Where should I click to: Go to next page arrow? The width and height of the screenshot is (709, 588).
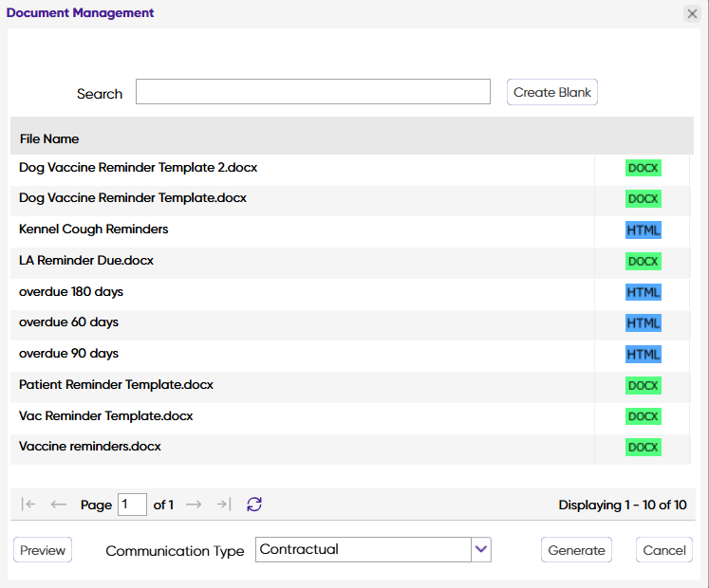[194, 504]
